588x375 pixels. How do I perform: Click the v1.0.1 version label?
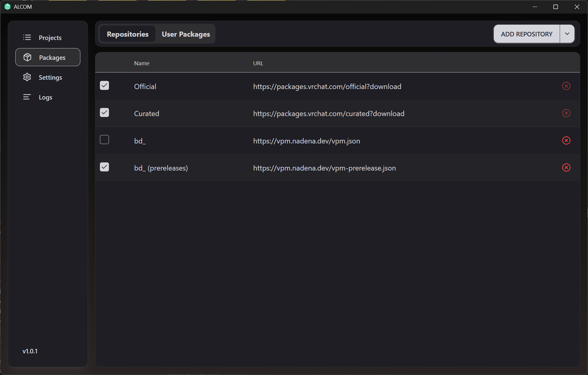30,351
